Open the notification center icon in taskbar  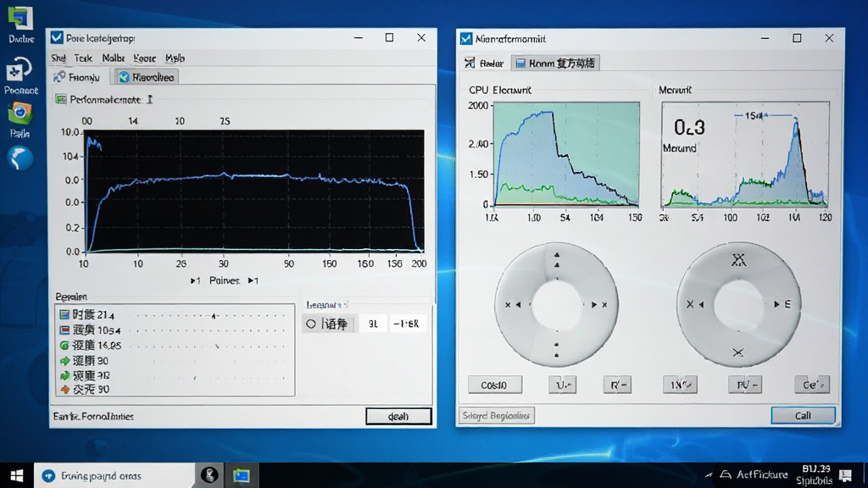click(x=845, y=475)
